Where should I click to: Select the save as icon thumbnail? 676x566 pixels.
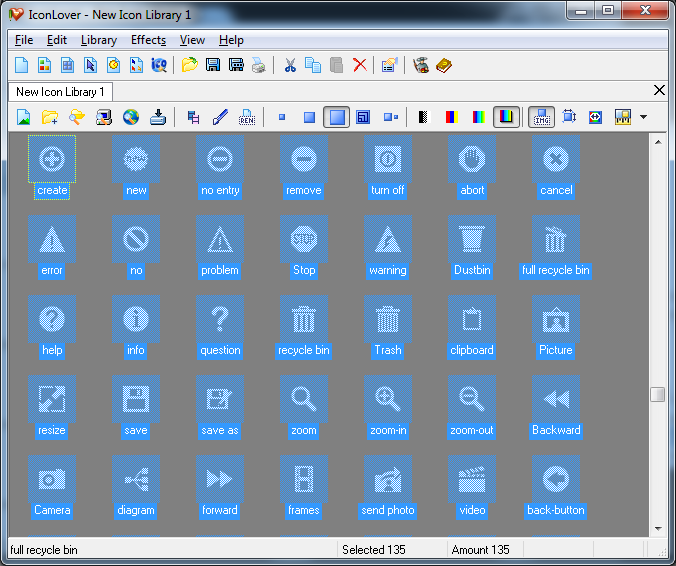click(x=220, y=399)
